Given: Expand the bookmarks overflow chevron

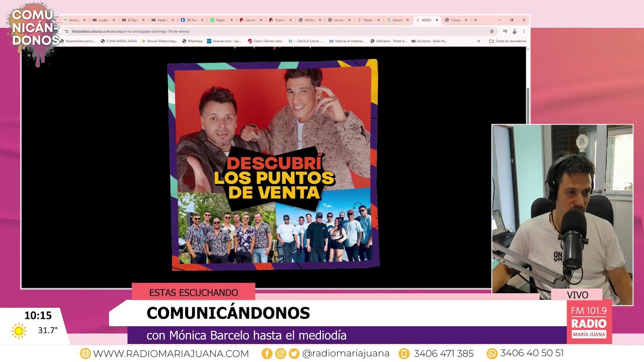Looking at the screenshot, I should tap(478, 41).
